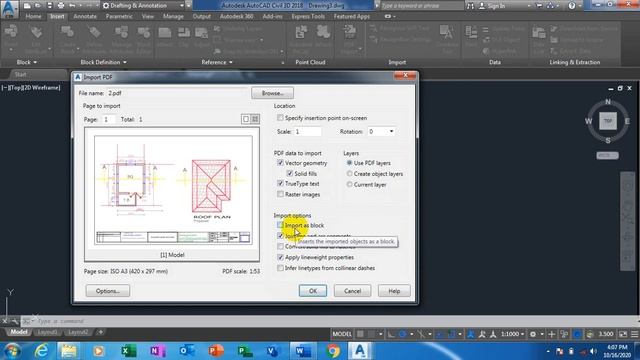
Task: Click the Block Editor icon in the ribbon
Action: pos(143,32)
